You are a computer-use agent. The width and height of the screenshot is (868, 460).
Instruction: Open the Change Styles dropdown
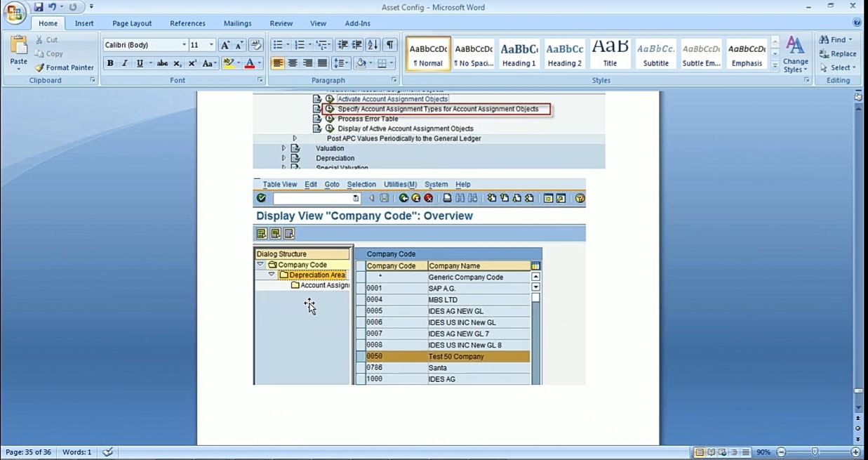coord(795,55)
